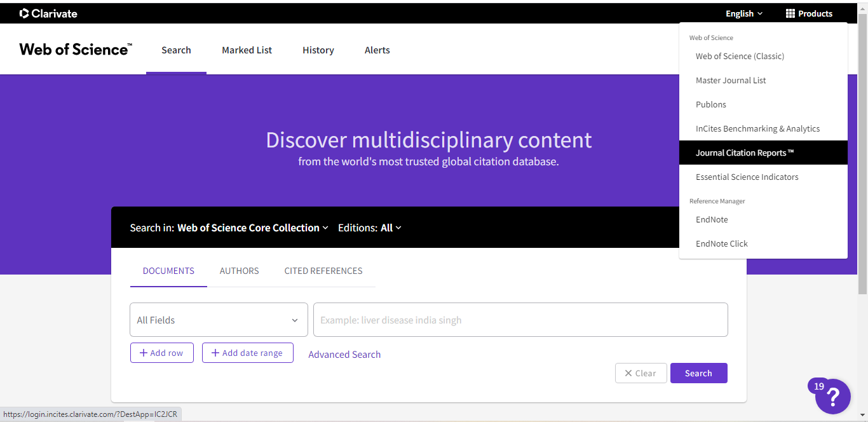Select EndNote under Reference Manager
This screenshot has width=868, height=422.
(712, 219)
